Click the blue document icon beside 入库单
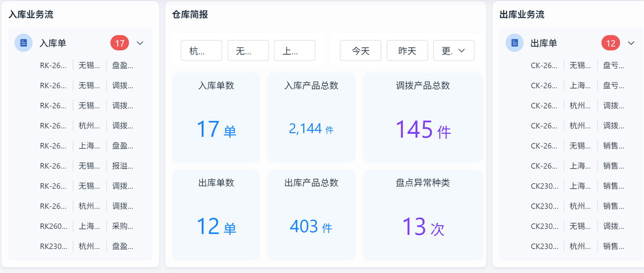The height and width of the screenshot is (273, 644). tap(24, 43)
